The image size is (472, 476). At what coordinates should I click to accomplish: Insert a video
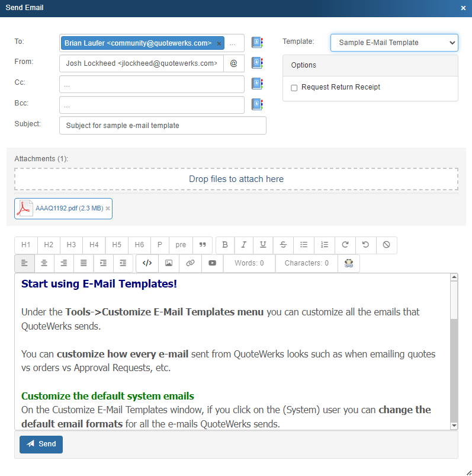pos(213,263)
